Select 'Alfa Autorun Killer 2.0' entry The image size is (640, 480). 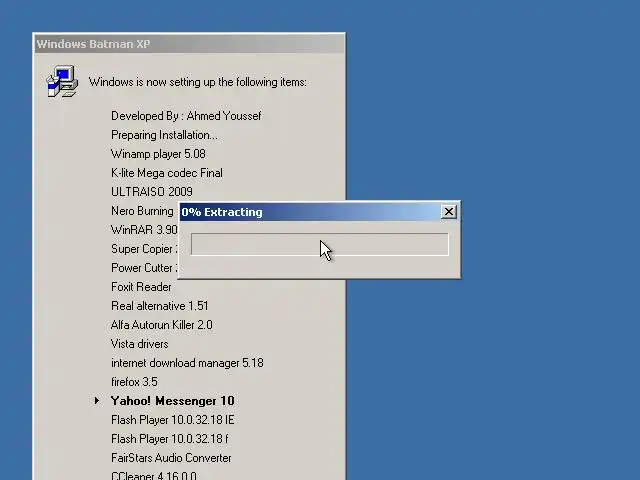[x=162, y=325]
